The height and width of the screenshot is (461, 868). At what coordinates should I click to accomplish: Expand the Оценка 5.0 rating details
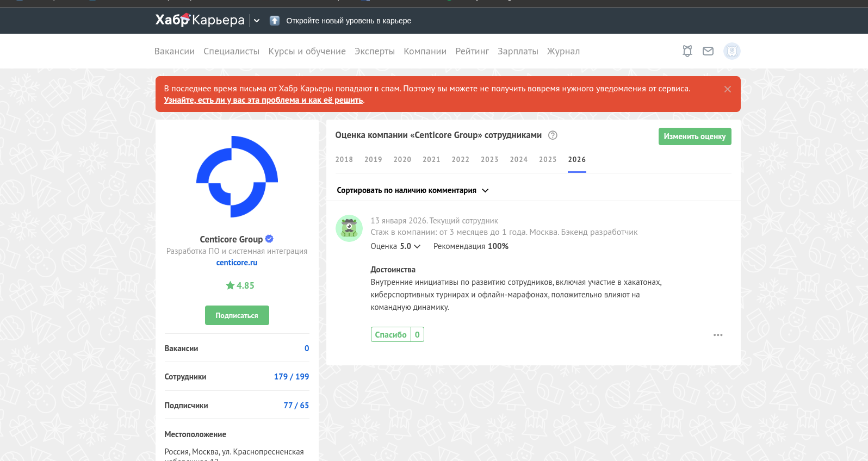tap(395, 246)
